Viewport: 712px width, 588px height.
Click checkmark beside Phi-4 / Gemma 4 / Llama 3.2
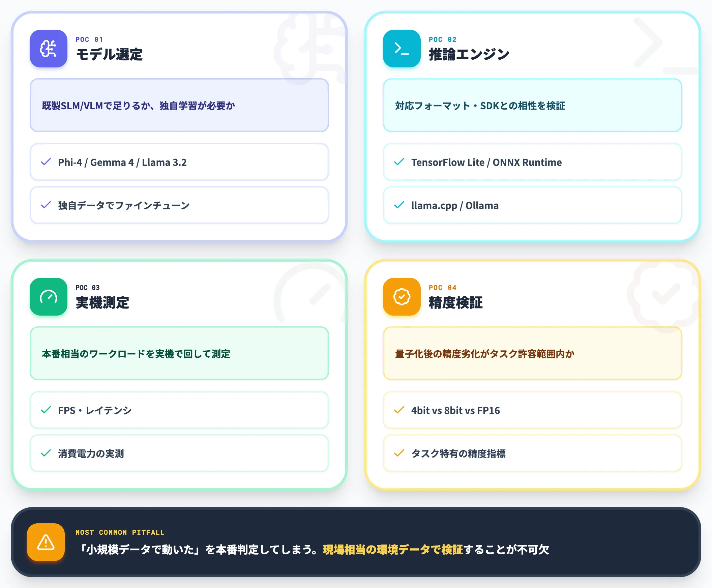46,162
